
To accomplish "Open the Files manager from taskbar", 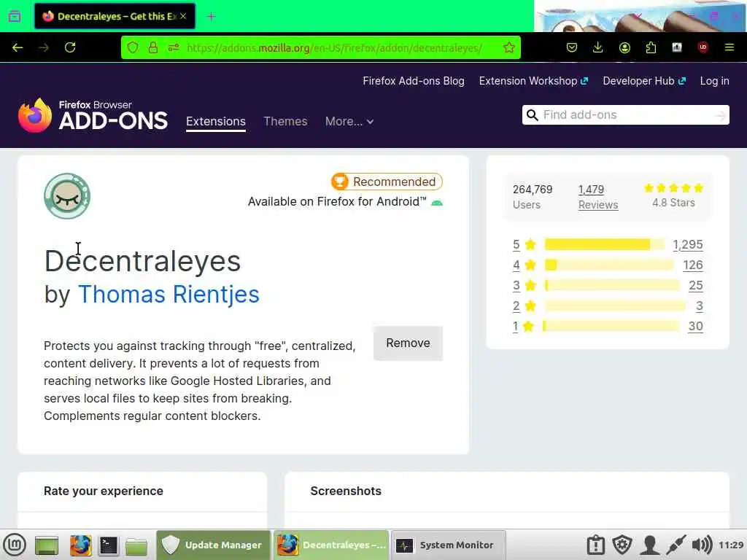I will coord(136,545).
